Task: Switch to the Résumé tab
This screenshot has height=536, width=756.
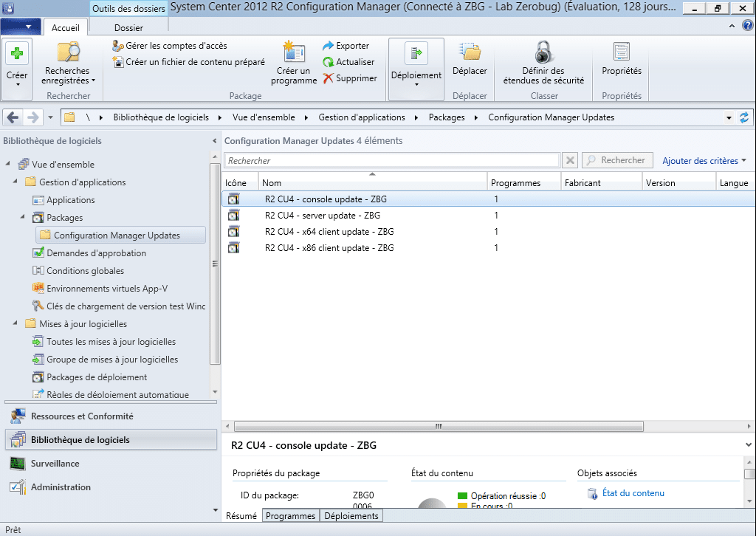Action: 241,516
